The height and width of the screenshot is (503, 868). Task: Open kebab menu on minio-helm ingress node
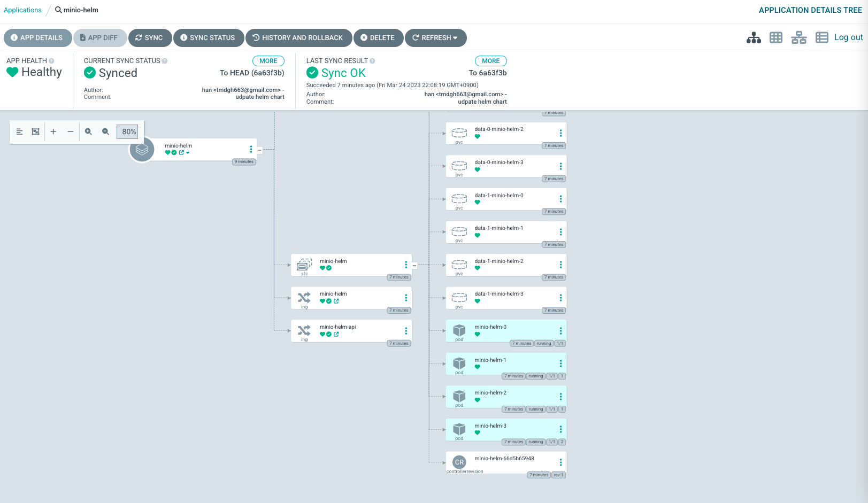click(x=406, y=298)
